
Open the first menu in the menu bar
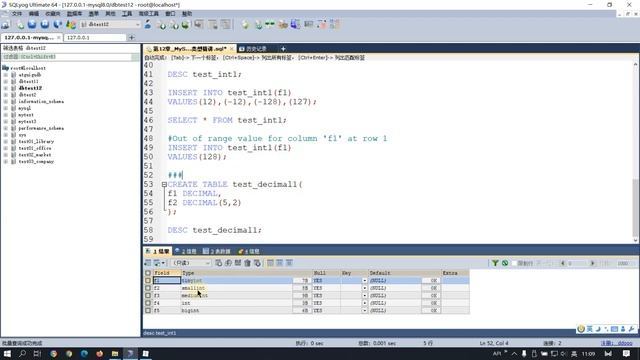(16, 13)
